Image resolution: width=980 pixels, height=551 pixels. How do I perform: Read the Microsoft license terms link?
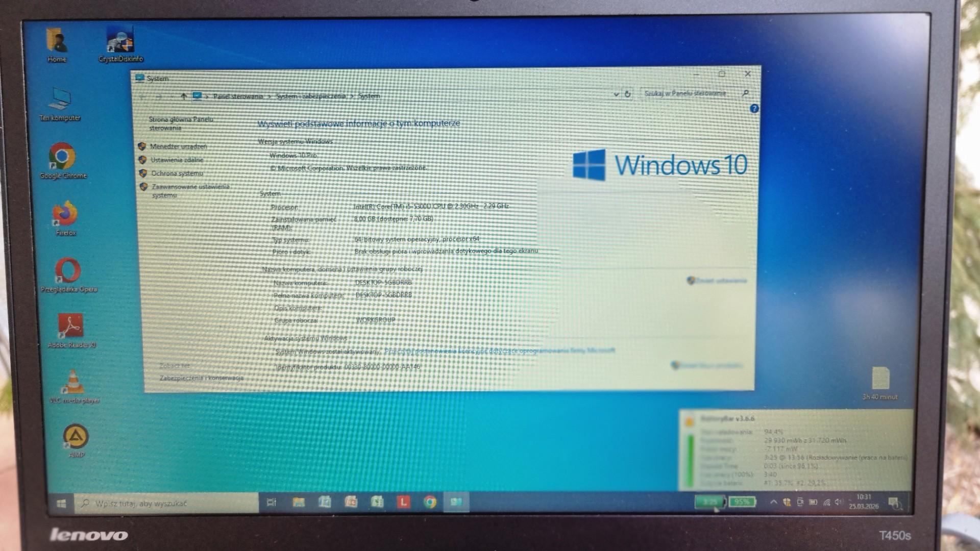point(499,351)
